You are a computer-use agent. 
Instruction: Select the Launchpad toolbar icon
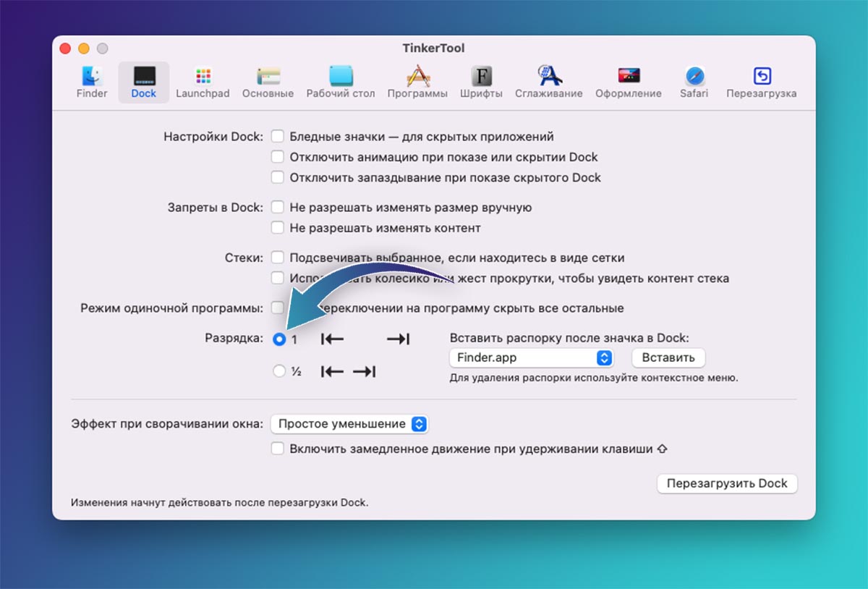click(203, 76)
